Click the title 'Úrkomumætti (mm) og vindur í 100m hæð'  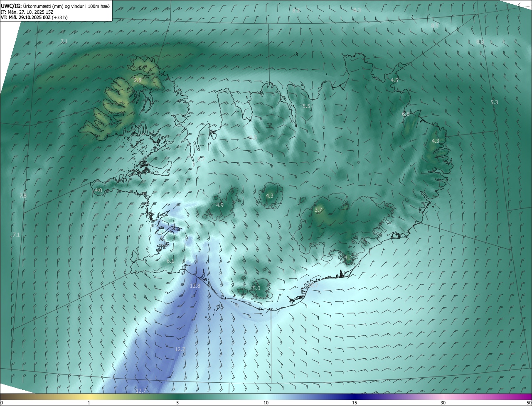coord(66,7)
